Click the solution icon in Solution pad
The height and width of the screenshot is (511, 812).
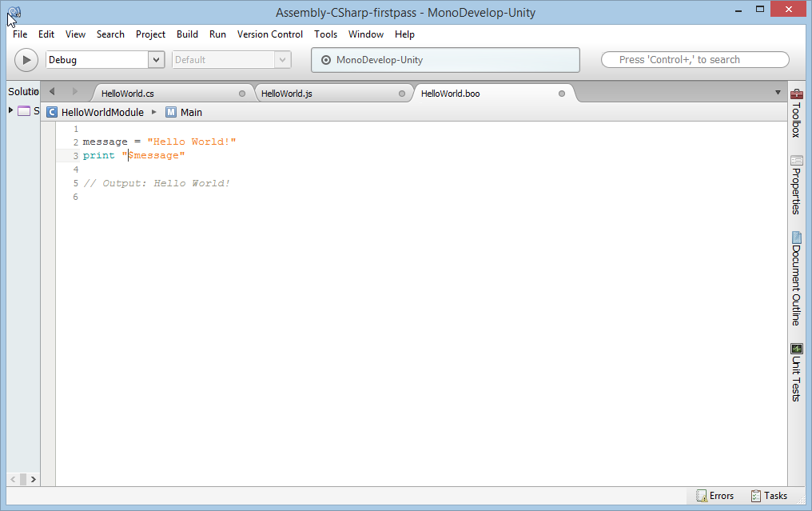(x=24, y=111)
